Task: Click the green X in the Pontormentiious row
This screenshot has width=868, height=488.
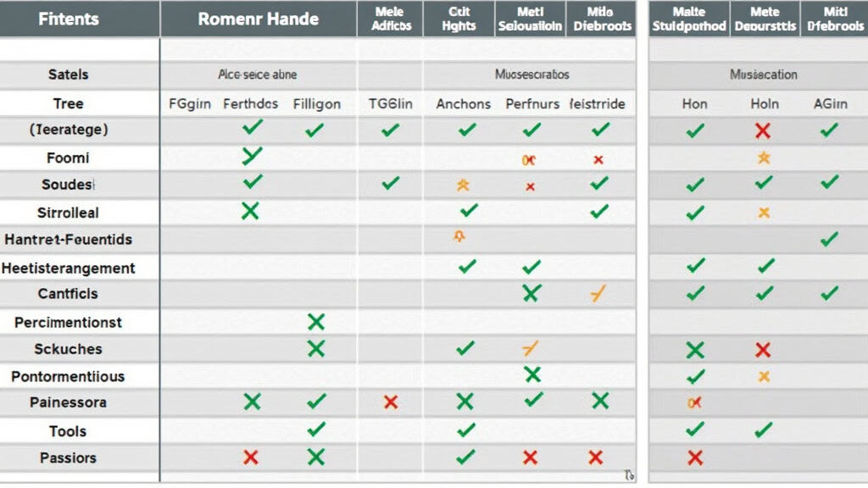Action: 532,374
